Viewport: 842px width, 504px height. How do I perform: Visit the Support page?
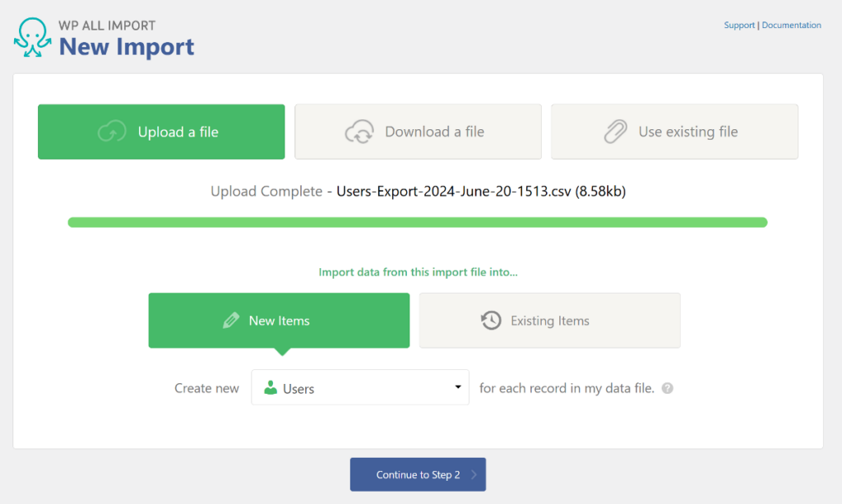738,25
